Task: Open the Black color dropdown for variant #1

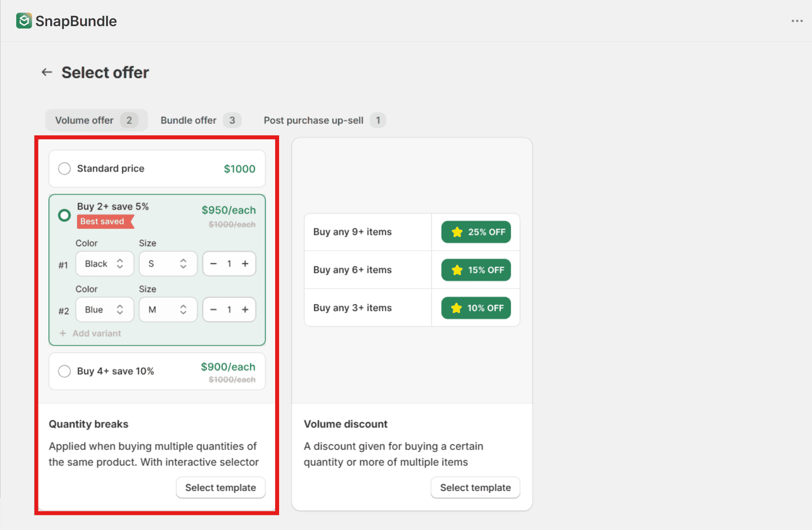Action: [105, 264]
